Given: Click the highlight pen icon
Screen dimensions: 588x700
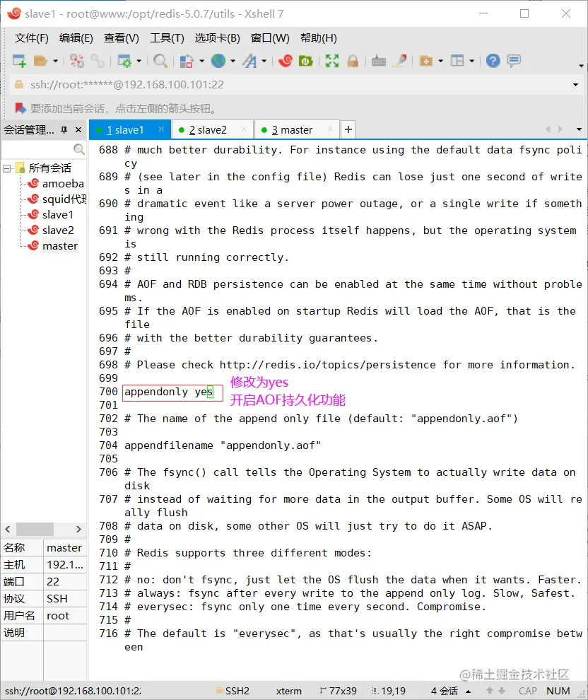Looking at the screenshot, I should (x=400, y=61).
